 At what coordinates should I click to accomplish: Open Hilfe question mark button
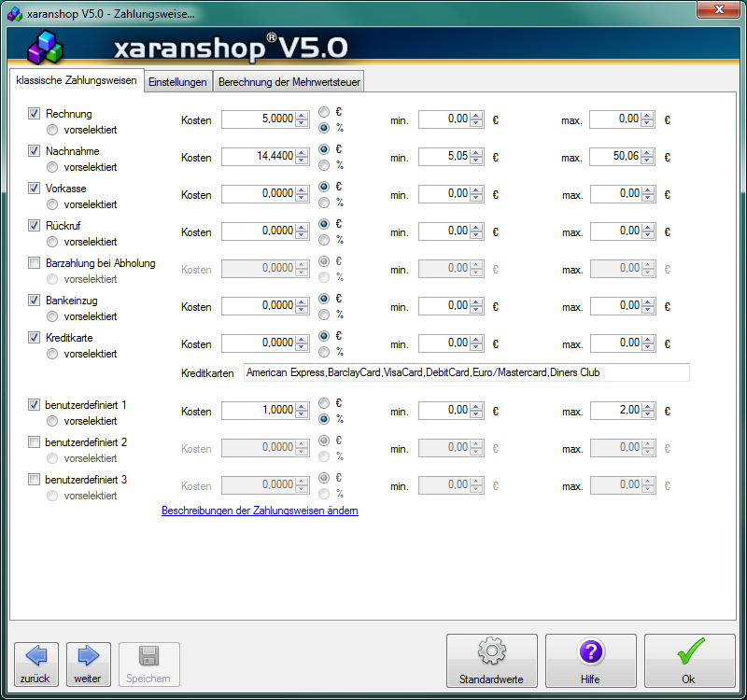click(x=591, y=661)
